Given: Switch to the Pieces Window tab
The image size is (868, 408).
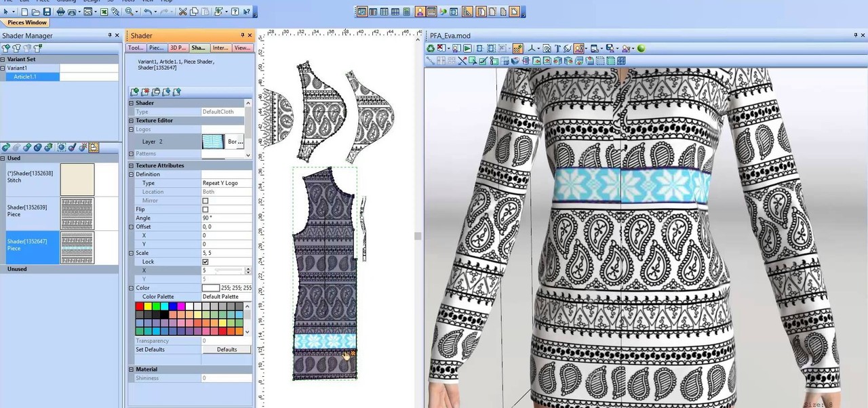Looking at the screenshot, I should tap(26, 22).
